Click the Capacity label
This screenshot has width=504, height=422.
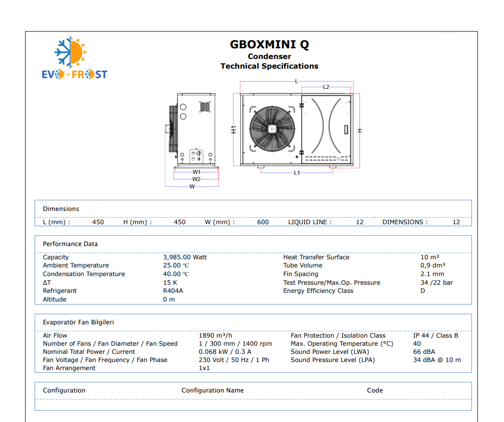point(56,257)
